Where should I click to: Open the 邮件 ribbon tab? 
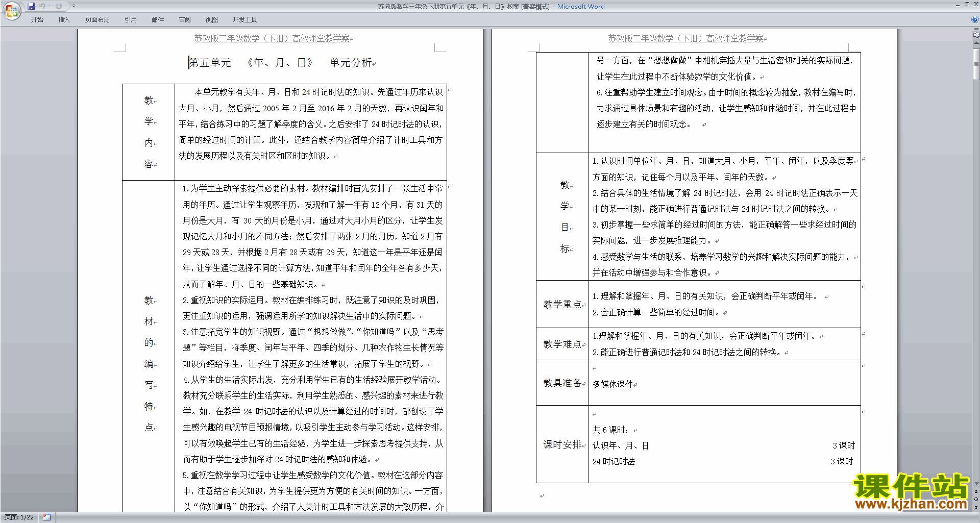158,19
